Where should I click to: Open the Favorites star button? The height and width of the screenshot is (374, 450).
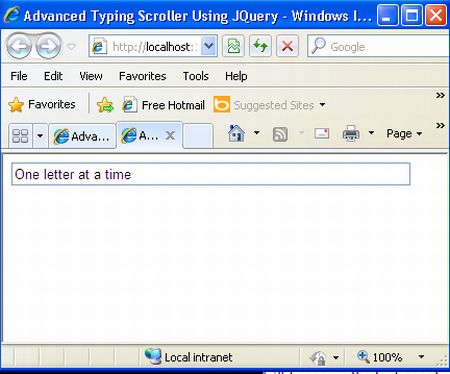click(42, 105)
